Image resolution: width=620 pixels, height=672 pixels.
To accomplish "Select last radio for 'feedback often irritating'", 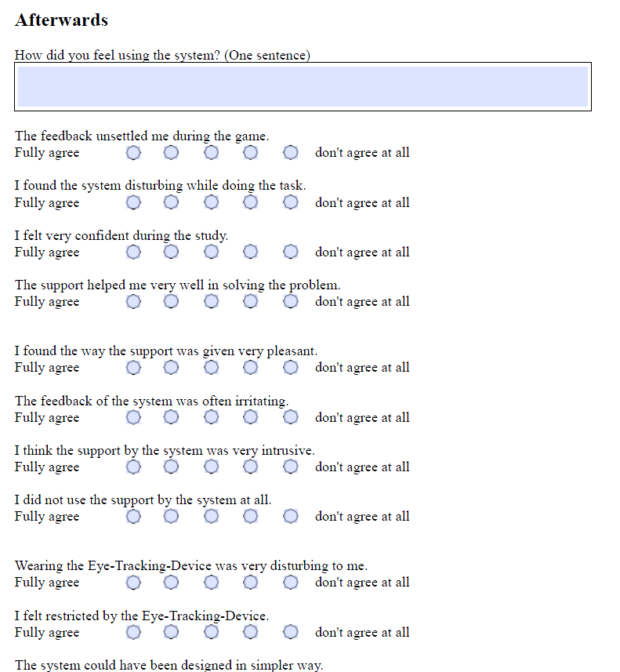I will (291, 417).
